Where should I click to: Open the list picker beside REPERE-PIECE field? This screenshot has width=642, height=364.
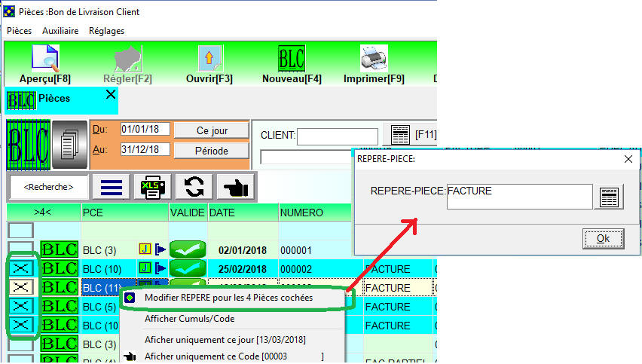tap(609, 197)
